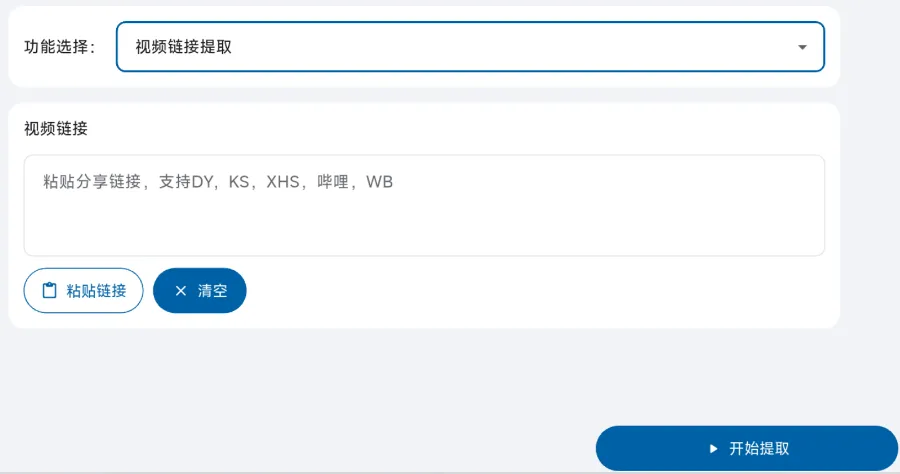Paste link using 粘贴链接 button
This screenshot has height=474, width=900.
pos(83,290)
